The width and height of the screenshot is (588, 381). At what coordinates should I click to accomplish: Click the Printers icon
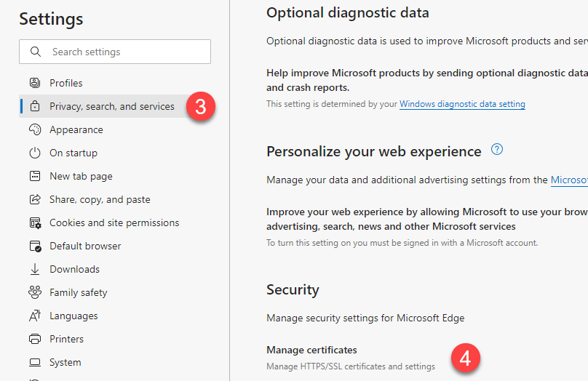pos(35,339)
